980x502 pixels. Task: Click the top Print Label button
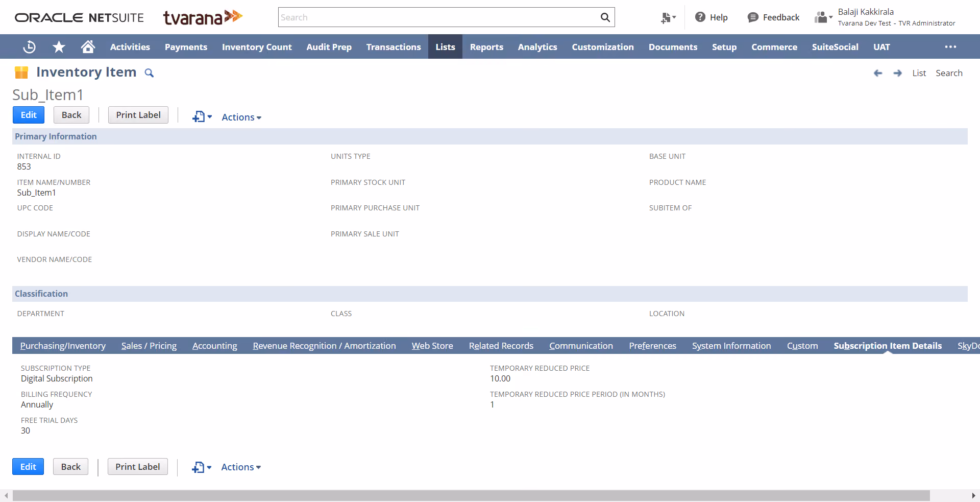tap(138, 115)
